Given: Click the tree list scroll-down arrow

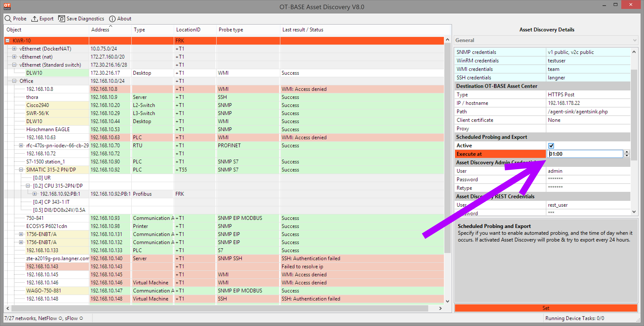Looking at the screenshot, I should click(x=447, y=301).
